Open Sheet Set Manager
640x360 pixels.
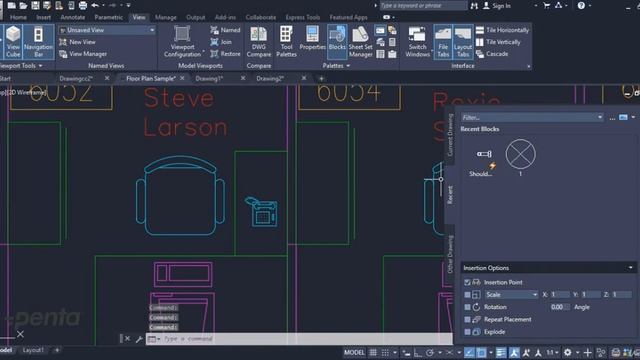pyautogui.click(x=360, y=41)
